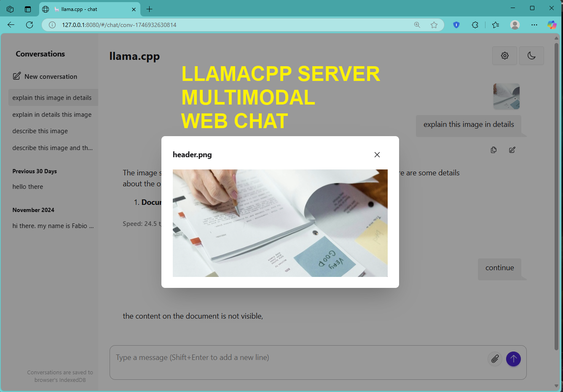This screenshot has width=563, height=392.
Task: Click the 'llama.cpp' page title
Action: [x=134, y=56]
